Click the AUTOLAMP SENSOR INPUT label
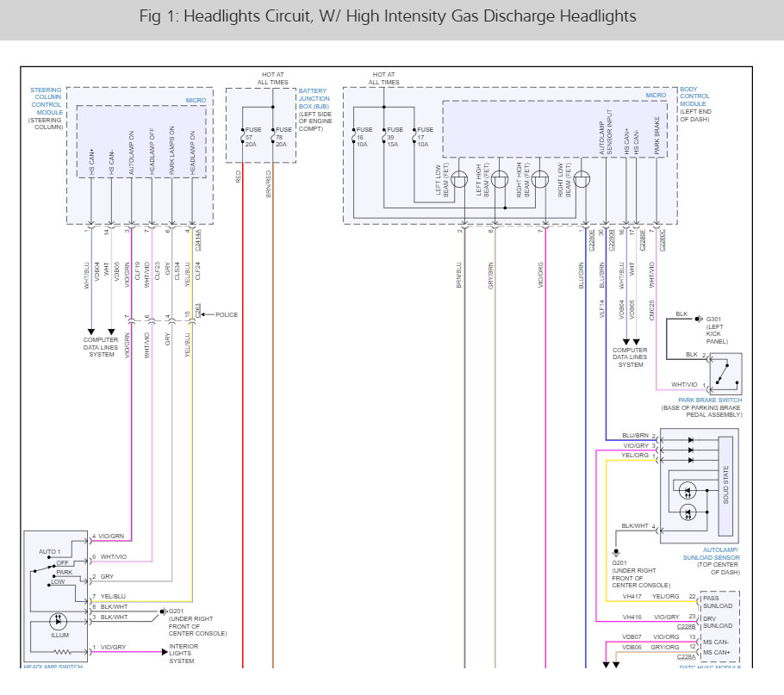 [x=606, y=132]
